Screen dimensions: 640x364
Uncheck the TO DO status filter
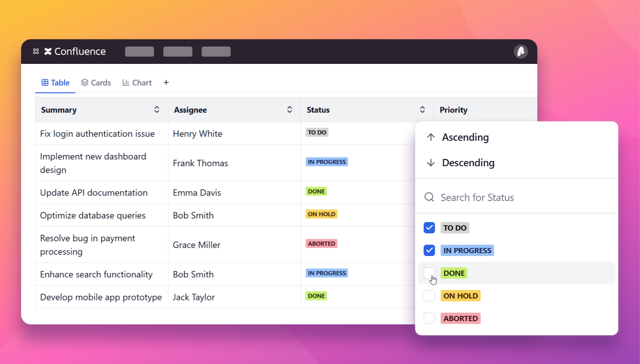point(429,228)
